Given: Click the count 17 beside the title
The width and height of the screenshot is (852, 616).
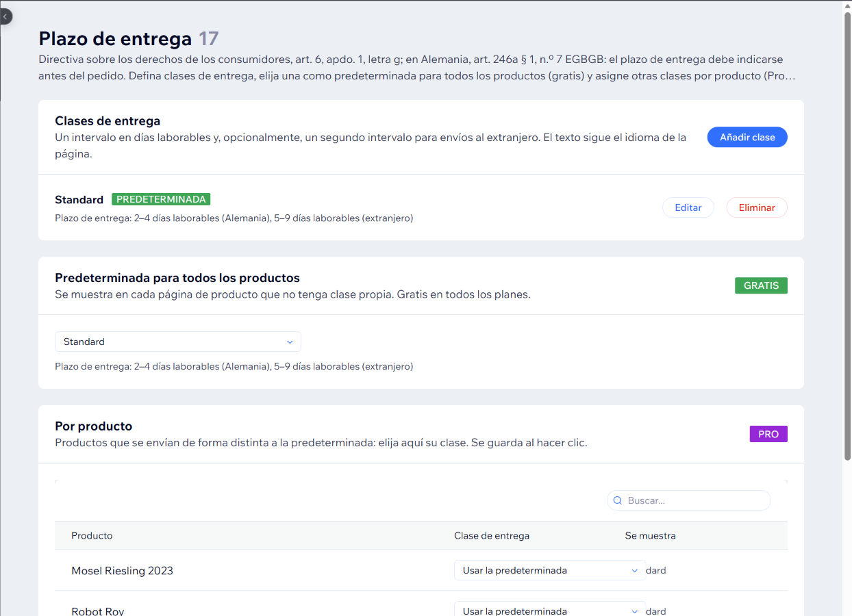Looking at the screenshot, I should 209,38.
